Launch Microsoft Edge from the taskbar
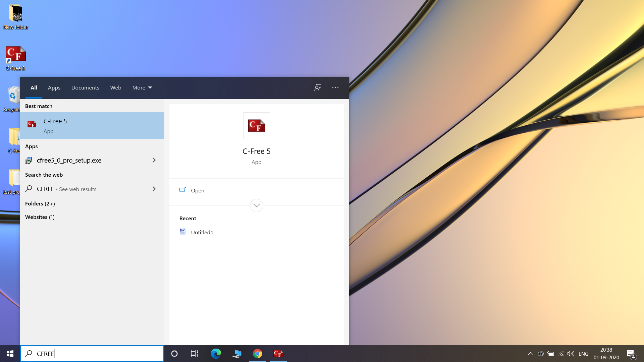Screen dimensions: 644x362 pos(216,354)
